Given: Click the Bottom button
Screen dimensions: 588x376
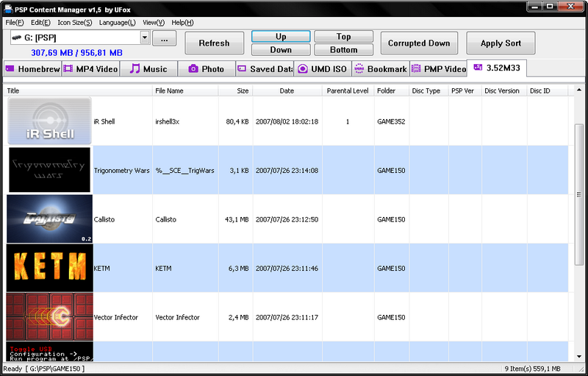Looking at the screenshot, I should coord(343,49).
